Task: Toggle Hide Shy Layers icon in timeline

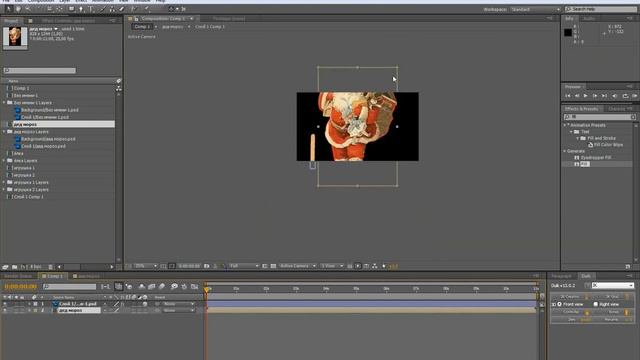Action: (x=142, y=287)
